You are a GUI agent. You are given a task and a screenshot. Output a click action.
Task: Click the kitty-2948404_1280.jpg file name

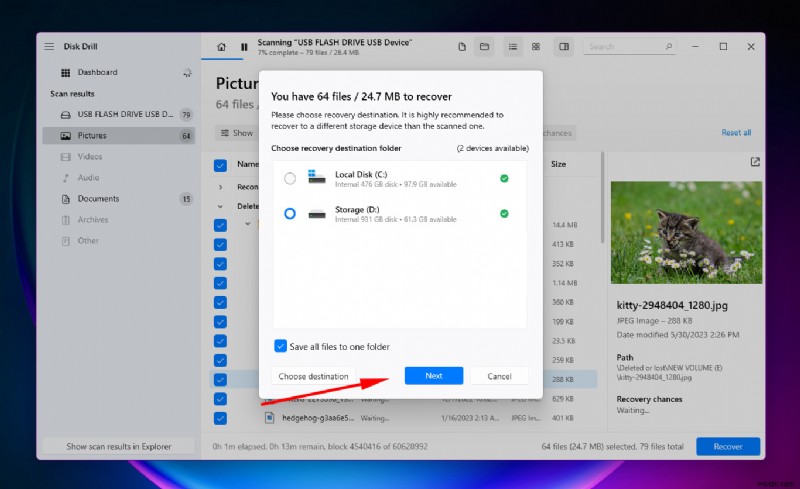[x=672, y=305]
